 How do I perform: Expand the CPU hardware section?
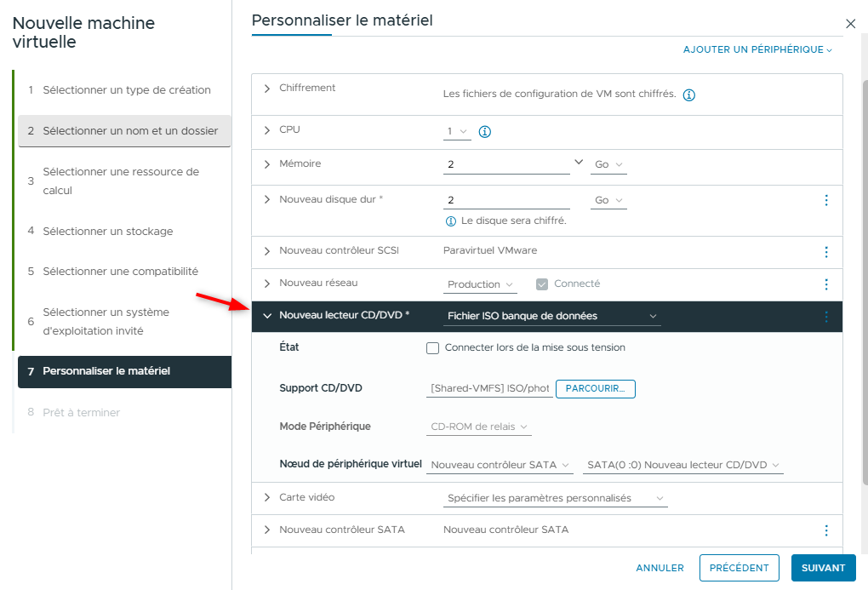267,130
